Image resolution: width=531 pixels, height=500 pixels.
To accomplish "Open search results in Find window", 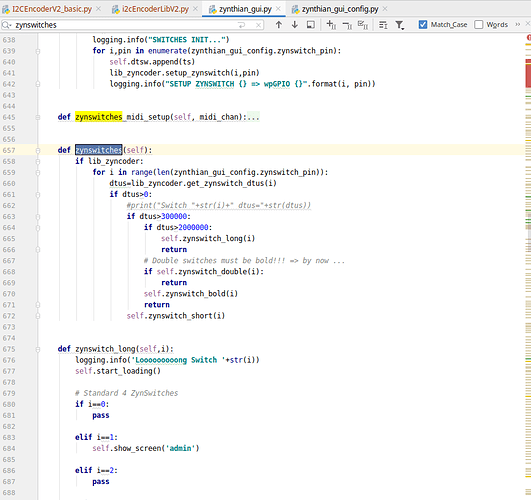I will [x=311, y=25].
